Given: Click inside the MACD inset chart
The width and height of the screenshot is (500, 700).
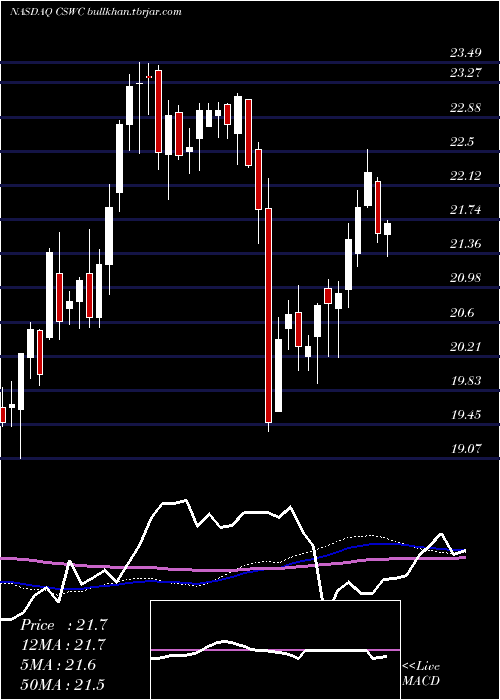Looking at the screenshot, I should coord(275,650).
